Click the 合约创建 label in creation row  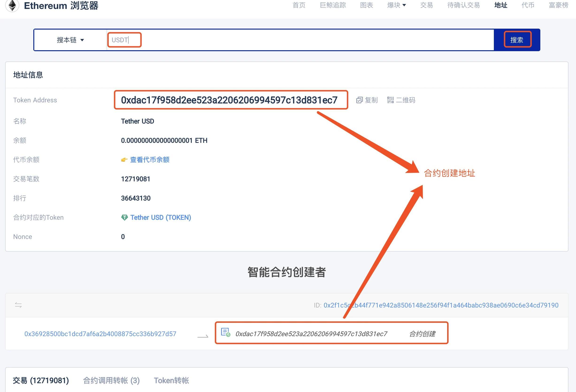tap(422, 334)
